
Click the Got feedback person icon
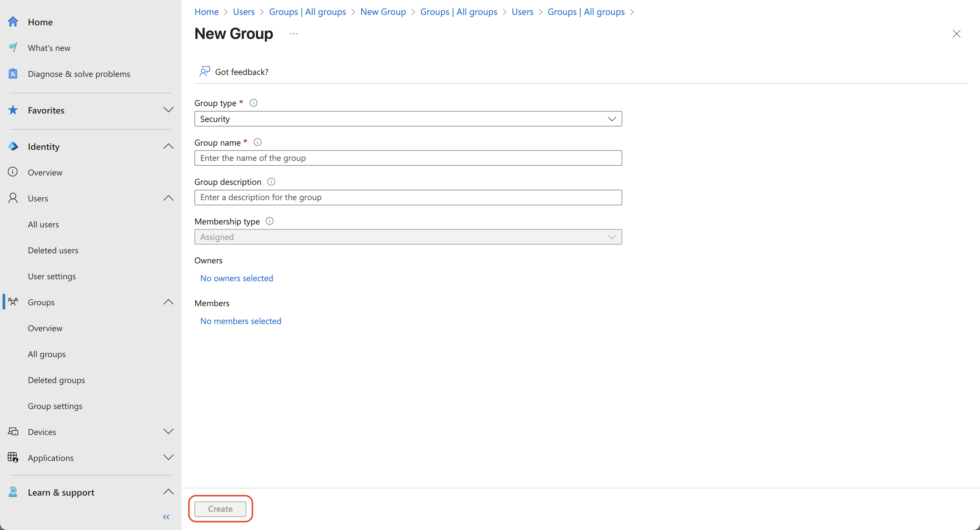coord(205,72)
